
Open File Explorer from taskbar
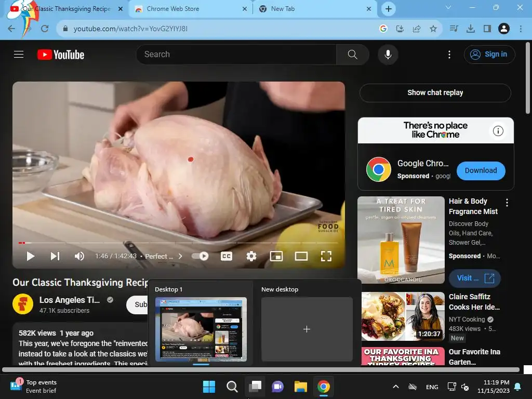click(301, 387)
